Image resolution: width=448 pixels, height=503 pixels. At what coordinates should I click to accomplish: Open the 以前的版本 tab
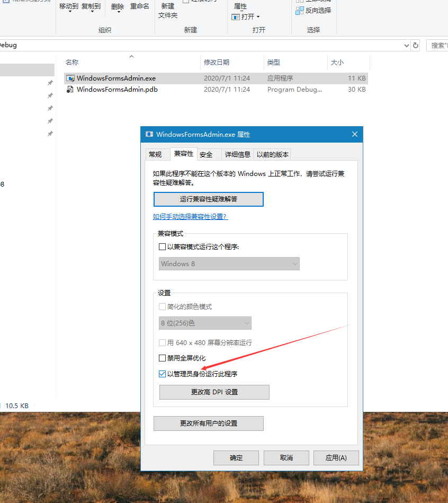click(272, 155)
